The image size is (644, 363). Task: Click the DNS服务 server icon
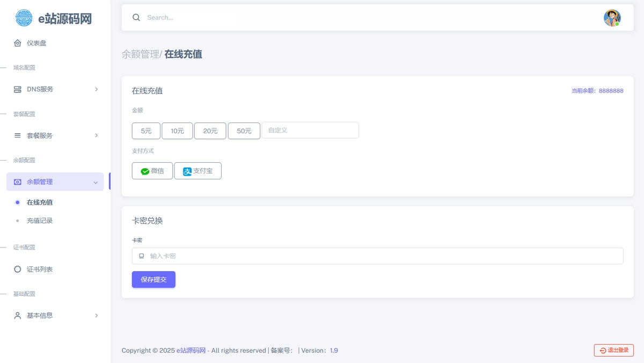[x=18, y=89]
